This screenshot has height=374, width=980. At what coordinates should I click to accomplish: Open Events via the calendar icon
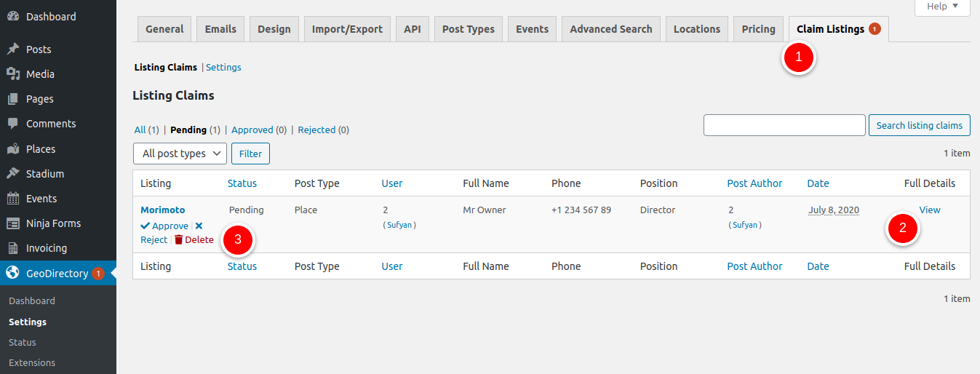click(x=13, y=199)
